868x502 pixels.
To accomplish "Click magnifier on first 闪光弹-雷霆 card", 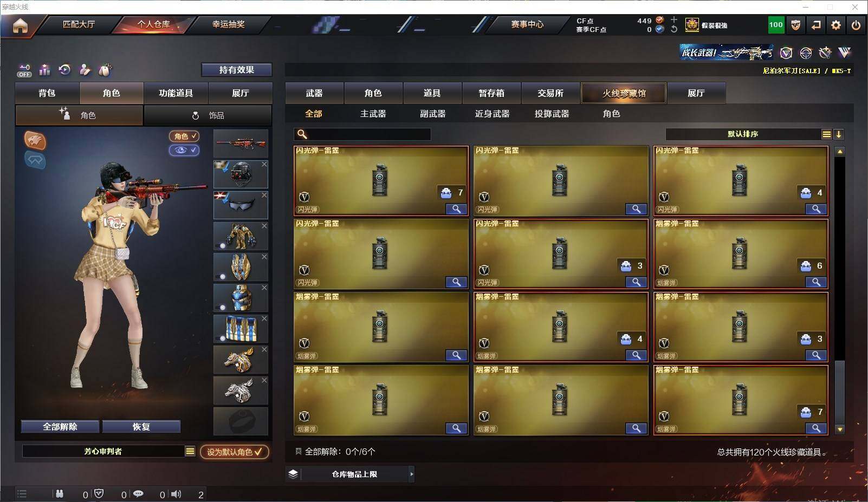I will 456,209.
